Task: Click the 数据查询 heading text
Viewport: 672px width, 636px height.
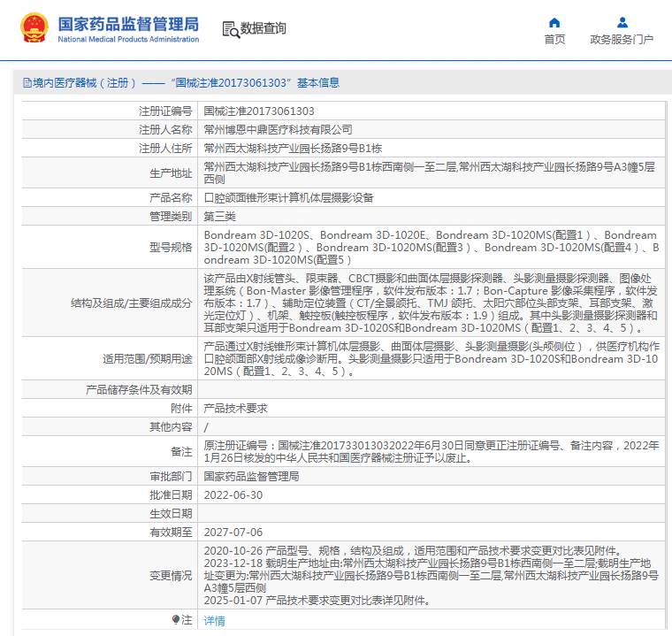Action: pos(263,28)
